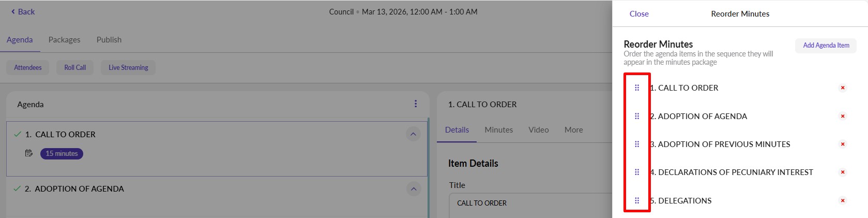Screen dimensions: 868x218
Task: Open Agenda panel three-dot menu
Action: tap(416, 104)
